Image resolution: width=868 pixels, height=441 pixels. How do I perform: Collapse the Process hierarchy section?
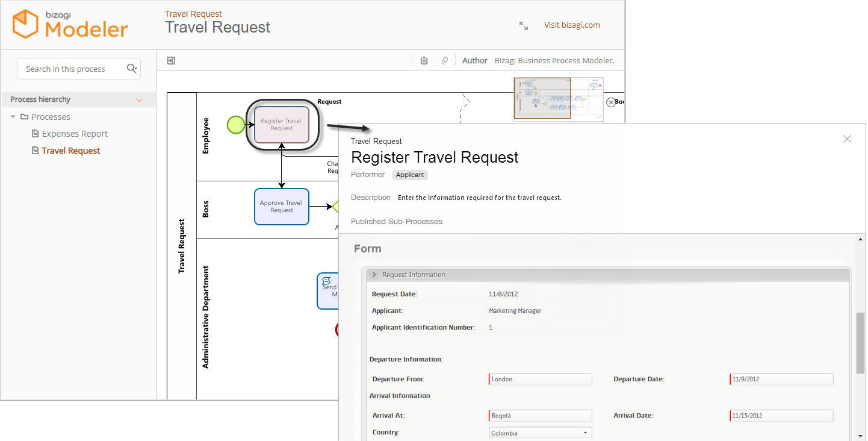coord(140,100)
